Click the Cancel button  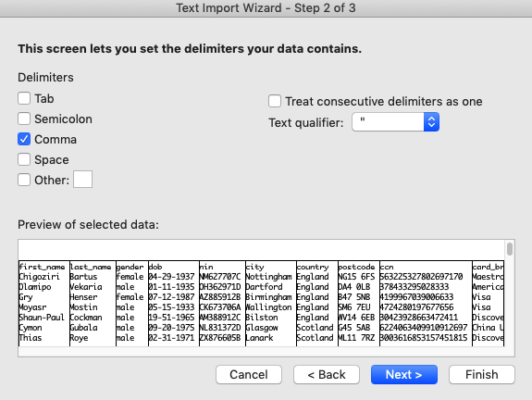point(249,374)
